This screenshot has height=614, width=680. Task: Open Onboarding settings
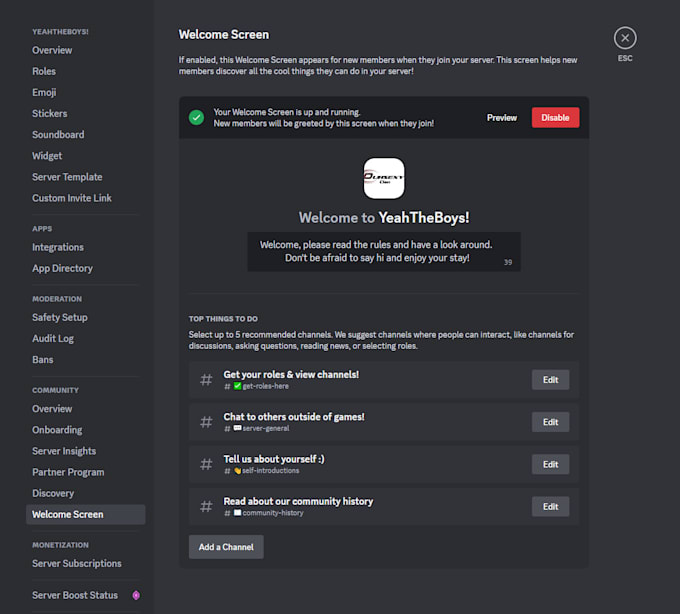point(57,430)
